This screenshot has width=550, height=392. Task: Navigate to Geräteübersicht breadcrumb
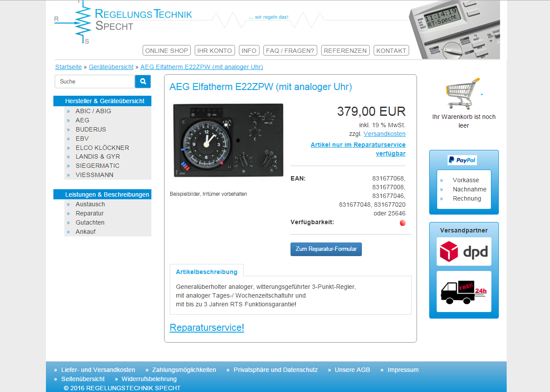coord(111,67)
